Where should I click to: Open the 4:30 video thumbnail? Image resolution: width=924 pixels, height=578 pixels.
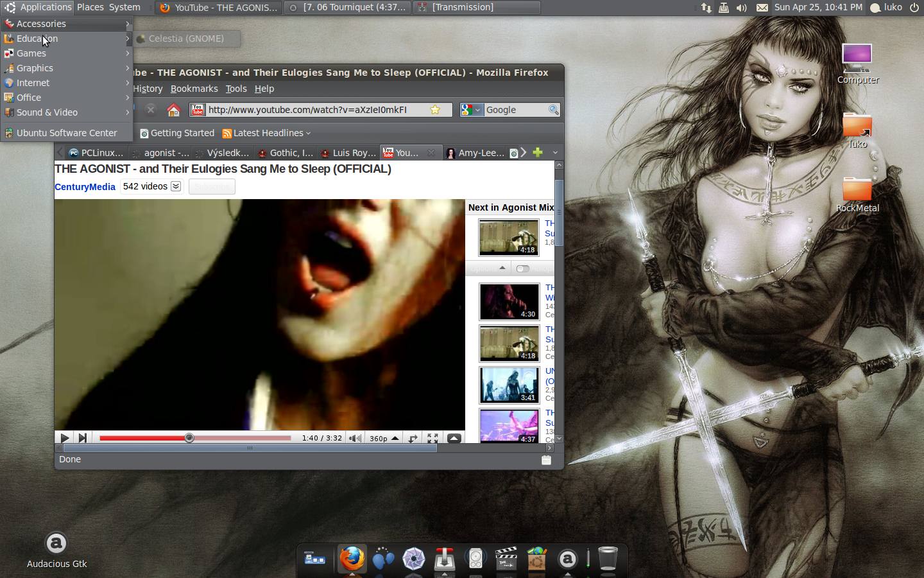tap(509, 302)
